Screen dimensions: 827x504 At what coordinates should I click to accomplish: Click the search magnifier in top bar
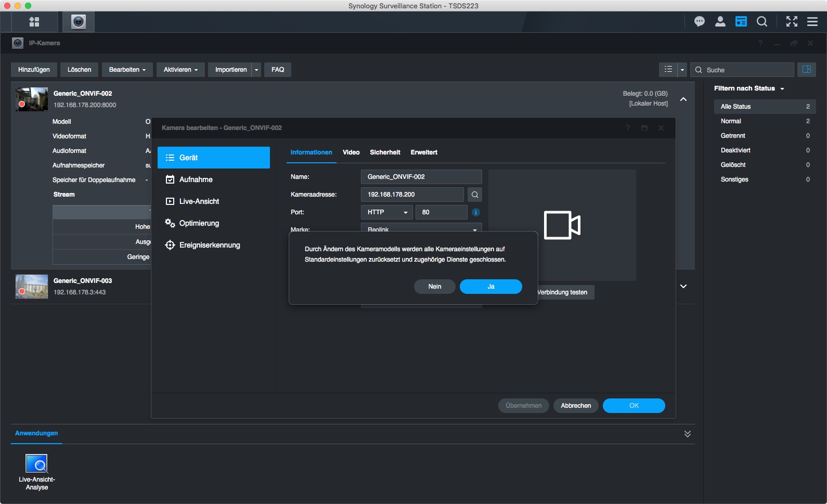tap(761, 21)
